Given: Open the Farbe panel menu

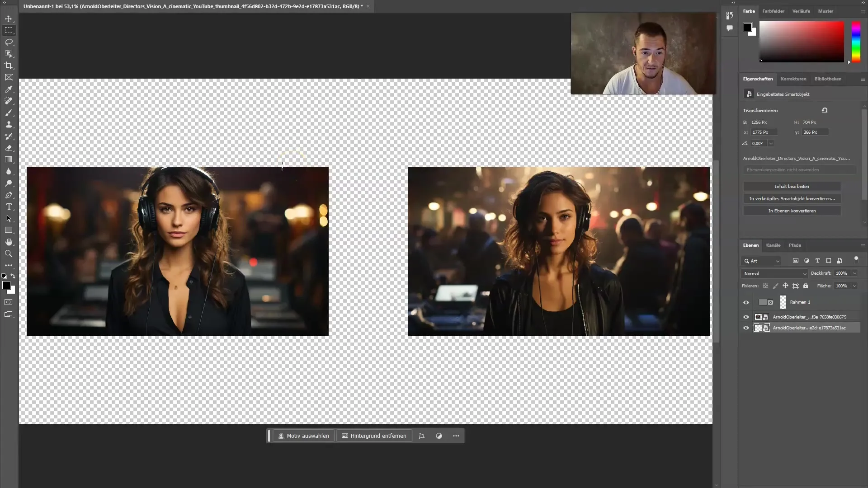Looking at the screenshot, I should 863,11.
